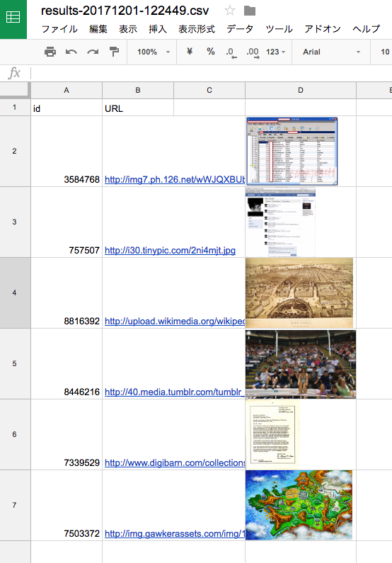The image size is (392, 563).
Task: Select row 6 header
Action: pos(15,434)
